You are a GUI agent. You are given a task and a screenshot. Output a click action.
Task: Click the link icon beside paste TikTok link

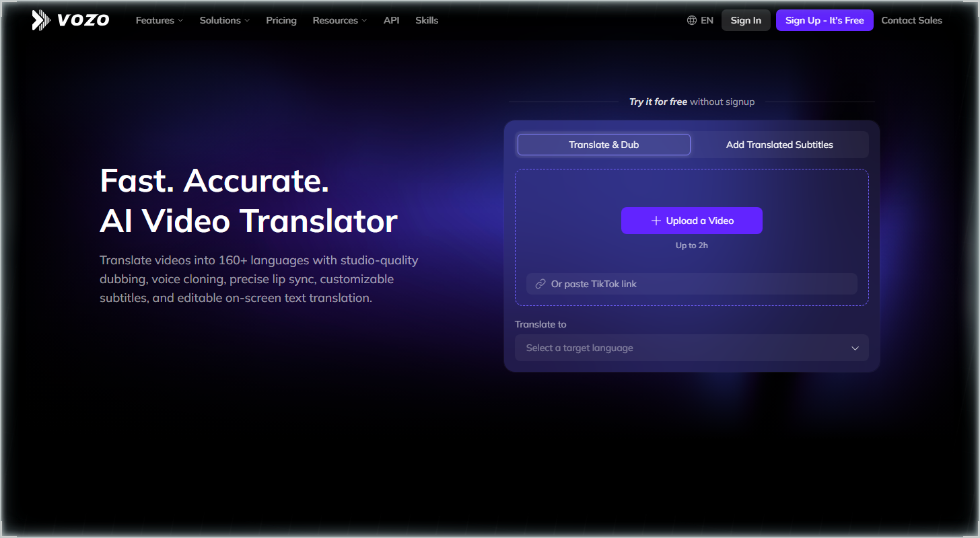click(x=540, y=284)
